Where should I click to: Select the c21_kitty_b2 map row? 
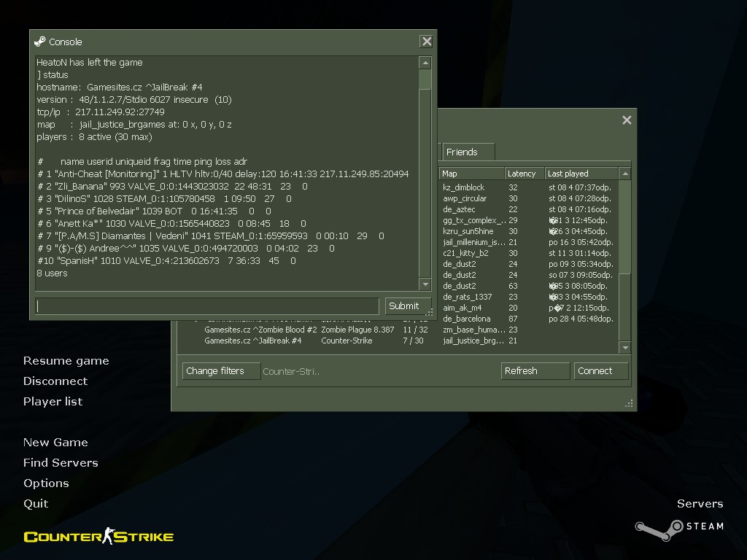pos(529,253)
